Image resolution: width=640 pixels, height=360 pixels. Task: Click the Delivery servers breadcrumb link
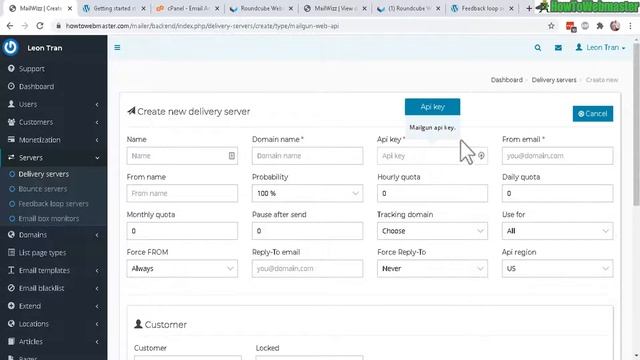tap(554, 80)
